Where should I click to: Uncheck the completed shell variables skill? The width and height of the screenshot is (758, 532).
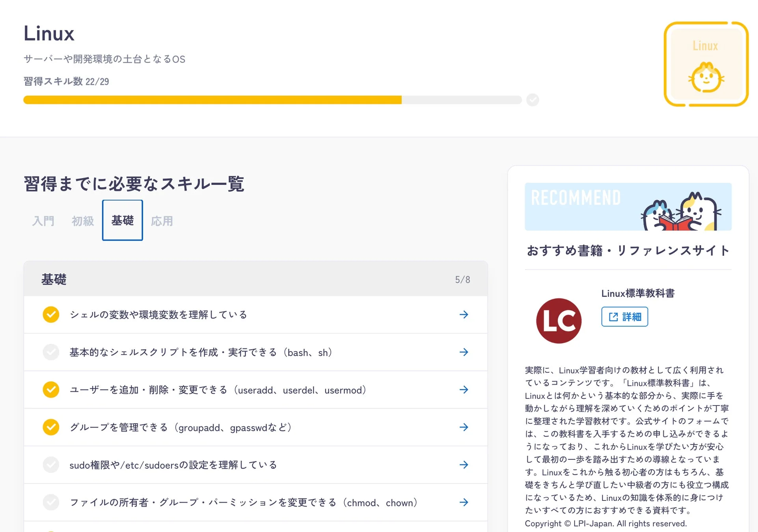pyautogui.click(x=51, y=314)
